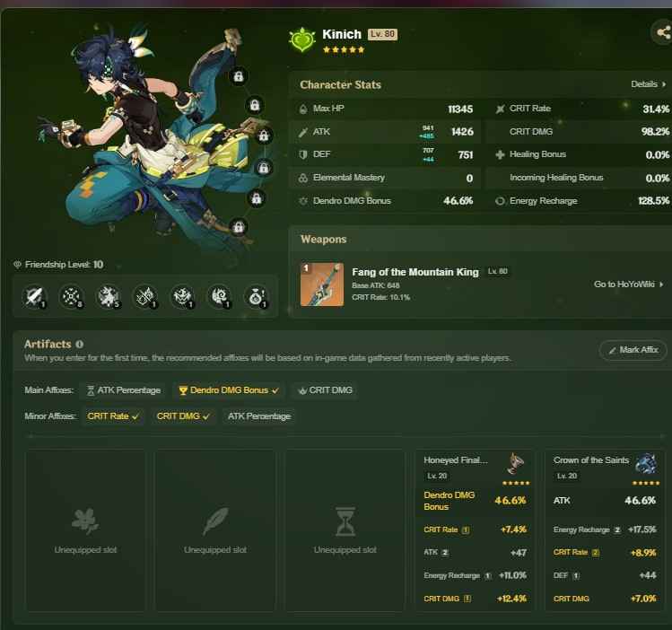The width and height of the screenshot is (672, 630).
Task: Click the crown's CRIT Rate +8.9% substat
Action: (x=605, y=553)
